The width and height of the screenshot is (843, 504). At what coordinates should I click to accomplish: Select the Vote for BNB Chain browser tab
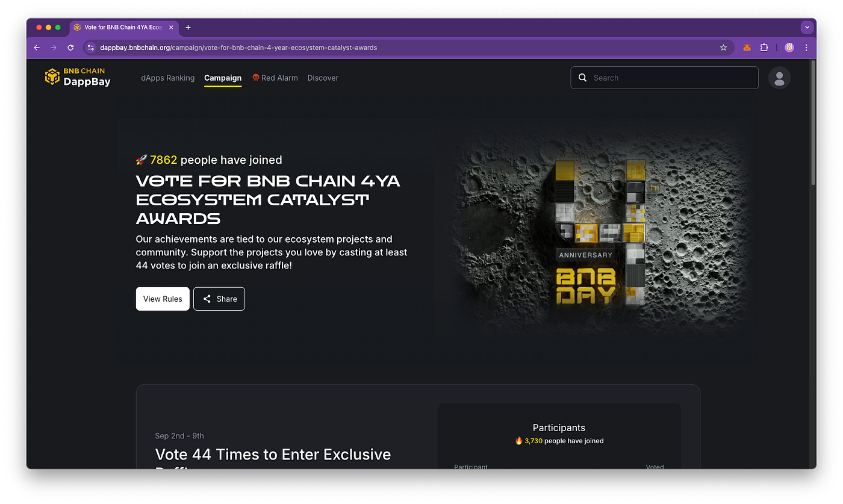123,27
